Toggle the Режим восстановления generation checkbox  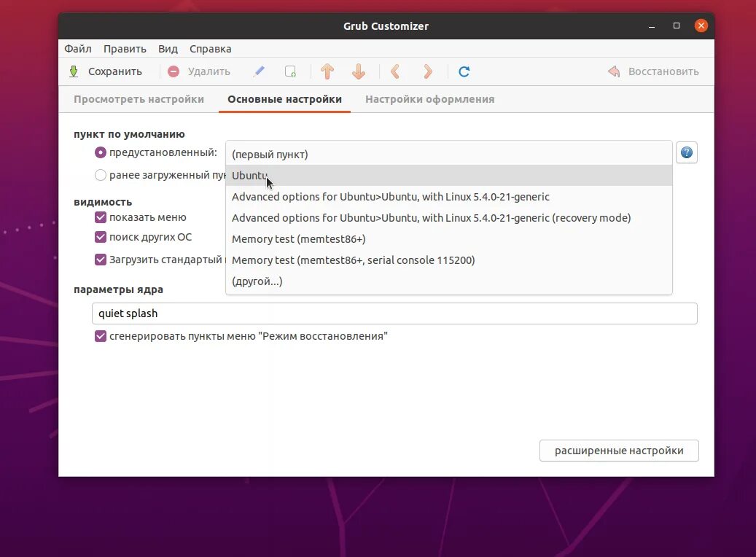pos(101,336)
